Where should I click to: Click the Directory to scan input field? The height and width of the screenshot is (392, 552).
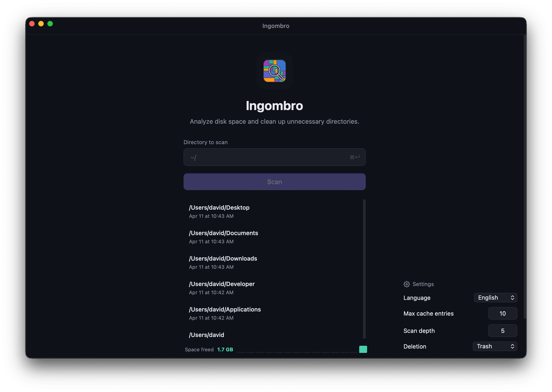click(x=266, y=157)
